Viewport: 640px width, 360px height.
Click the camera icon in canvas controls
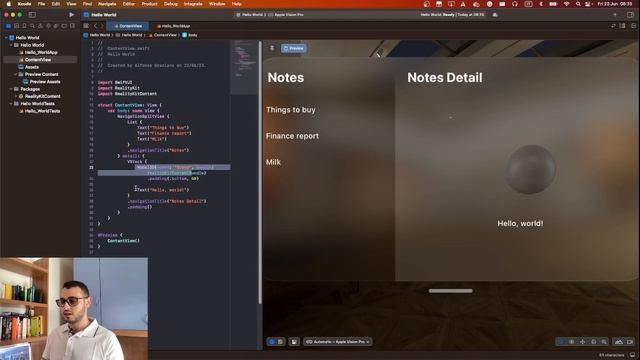[x=630, y=342]
